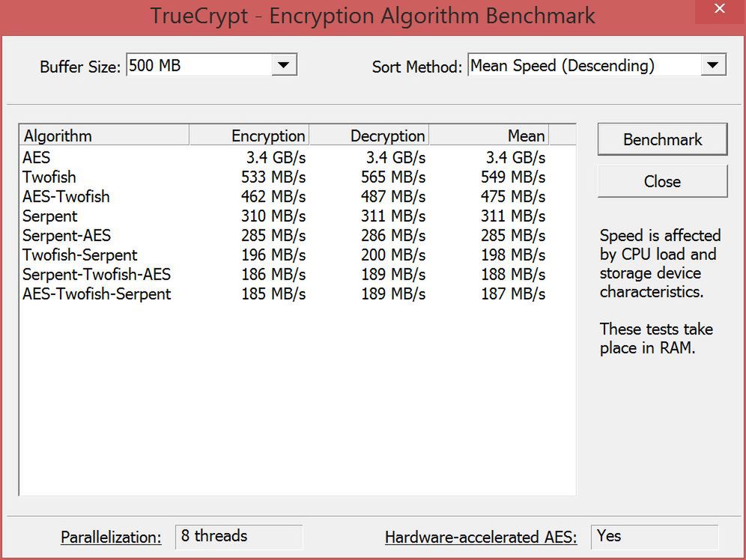Click the 188 MB/s mean value

[513, 274]
